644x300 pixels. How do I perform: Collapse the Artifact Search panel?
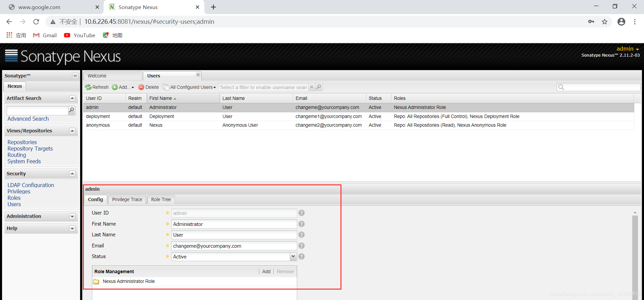pos(72,98)
